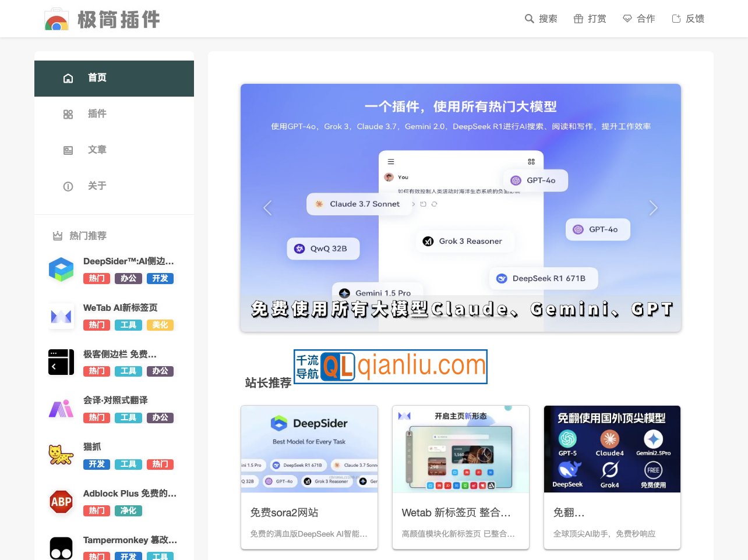Click the WeTab AI新标签页 icon

(61, 316)
